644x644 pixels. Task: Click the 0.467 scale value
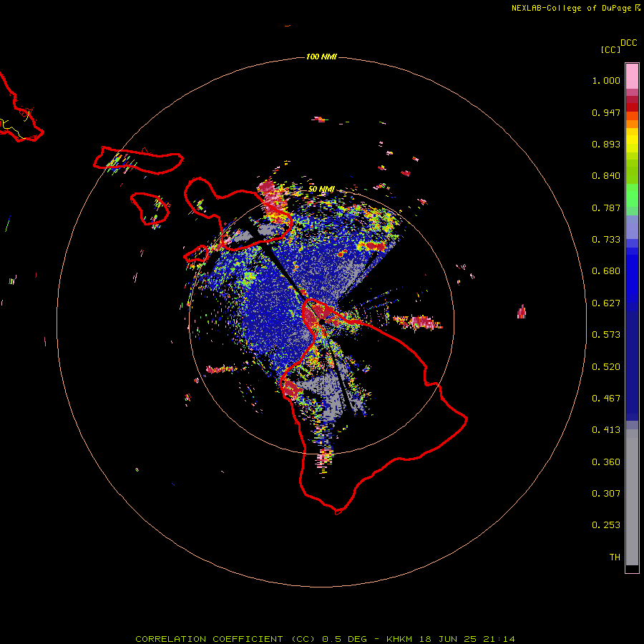click(x=606, y=399)
